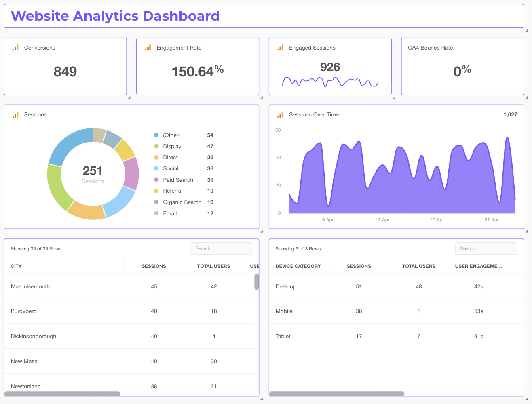Click the analytics icon in the Sessions donut widget
Screen dimensions: 532x404
[x=15, y=115]
